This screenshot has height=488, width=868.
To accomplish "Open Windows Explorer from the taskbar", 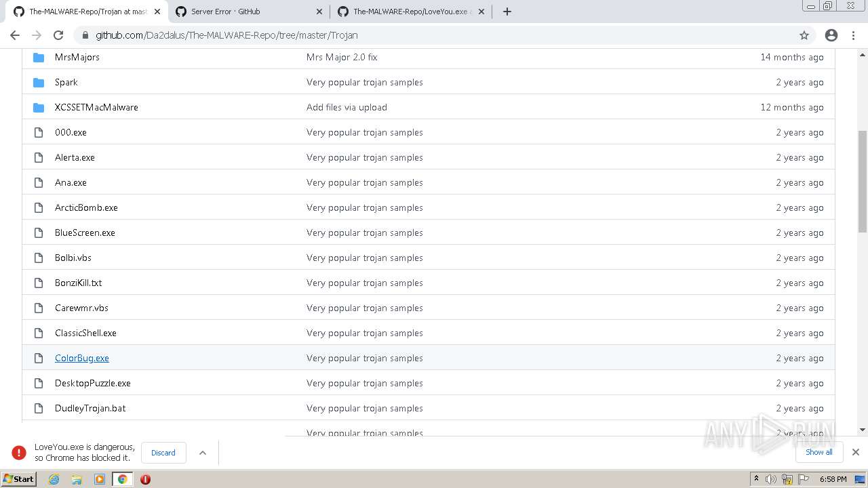I will point(77,479).
